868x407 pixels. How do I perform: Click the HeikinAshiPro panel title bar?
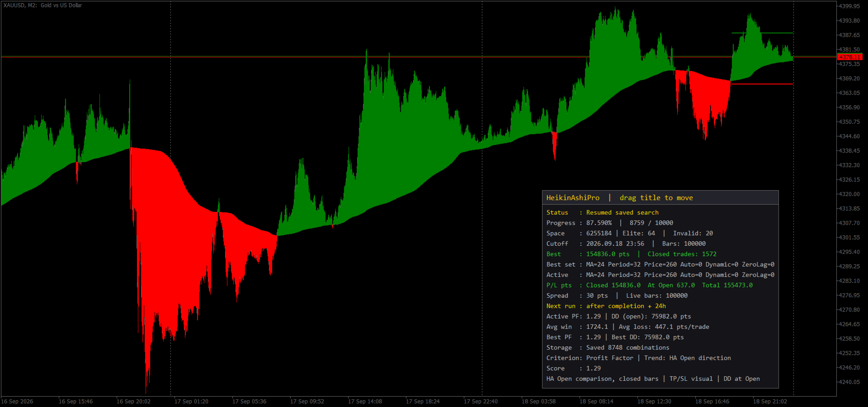coord(660,198)
